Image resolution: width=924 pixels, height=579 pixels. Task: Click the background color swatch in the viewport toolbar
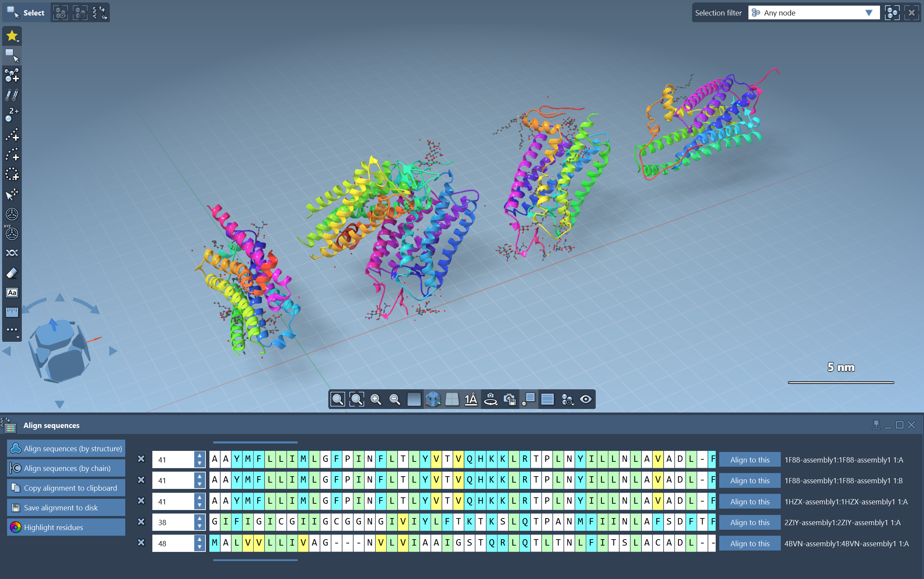tap(414, 399)
